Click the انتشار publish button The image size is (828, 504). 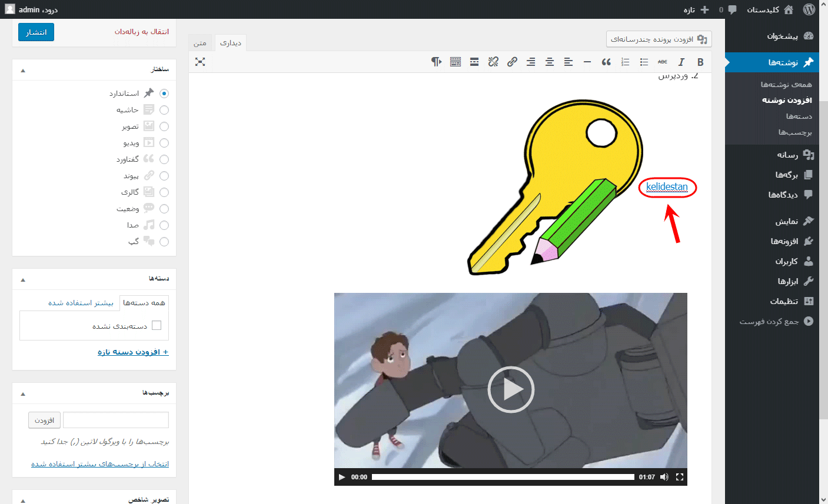36,32
